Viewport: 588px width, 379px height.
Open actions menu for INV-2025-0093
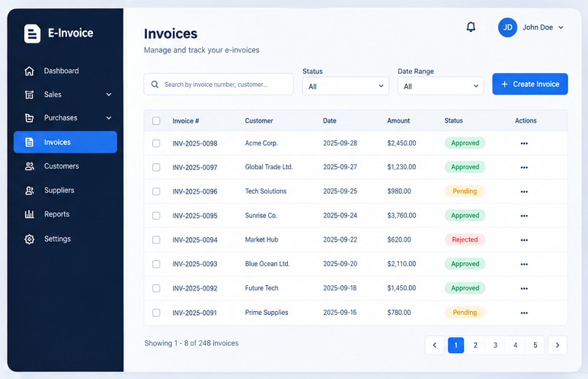click(x=524, y=265)
